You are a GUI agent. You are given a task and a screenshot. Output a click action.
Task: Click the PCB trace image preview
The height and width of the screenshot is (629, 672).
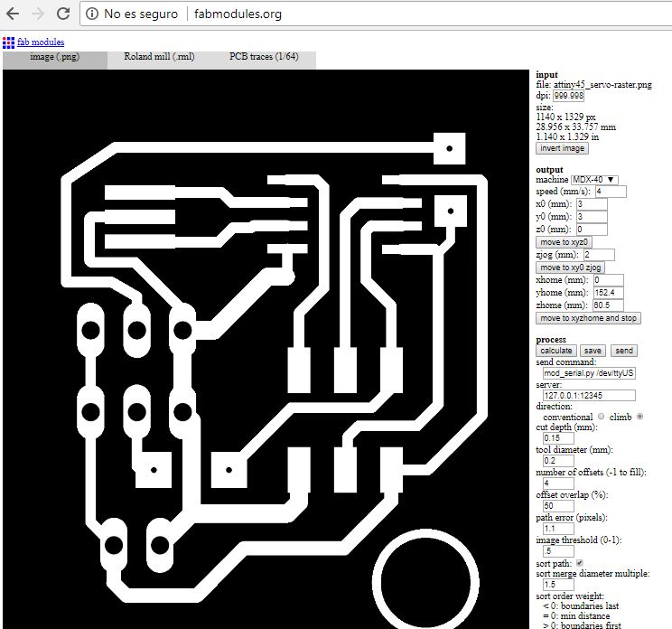point(266,350)
